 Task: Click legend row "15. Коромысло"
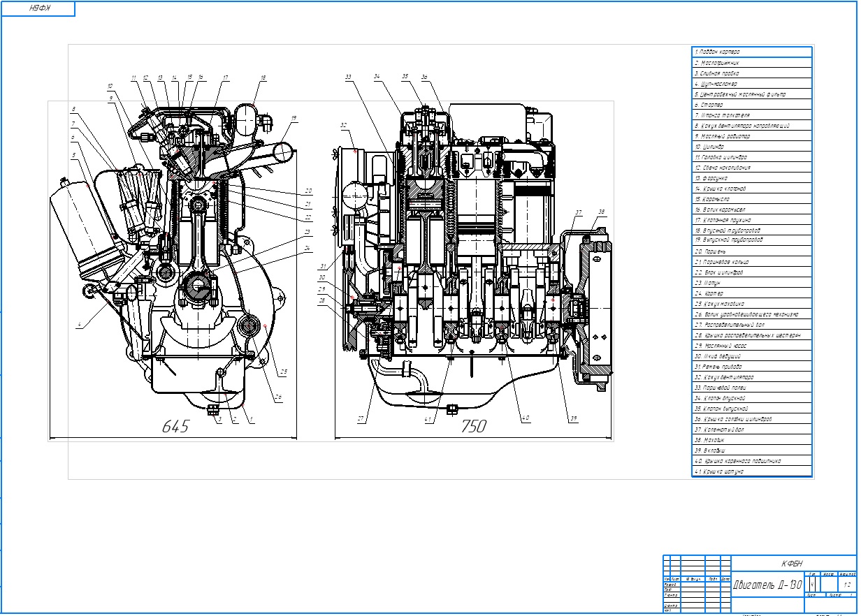752,198
